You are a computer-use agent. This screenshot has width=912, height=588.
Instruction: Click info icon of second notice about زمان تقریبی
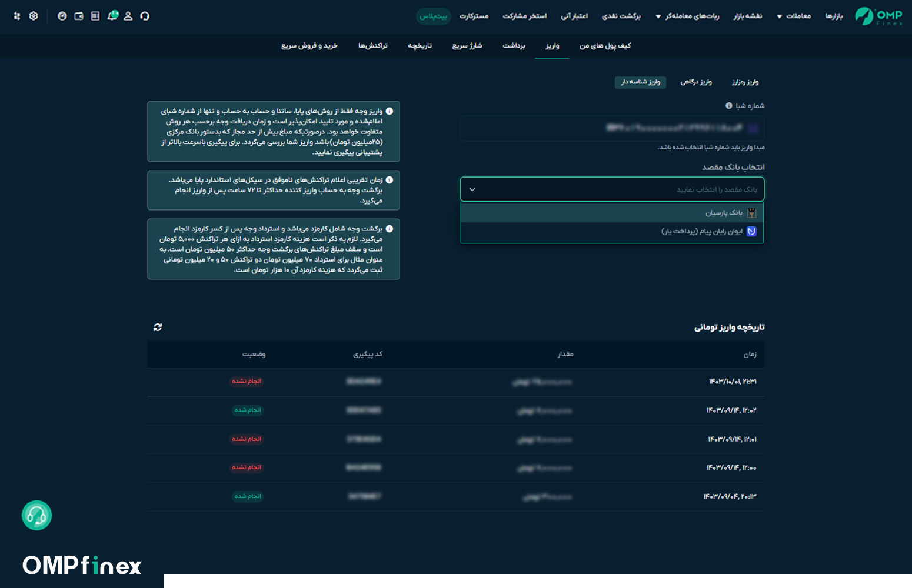pos(390,180)
